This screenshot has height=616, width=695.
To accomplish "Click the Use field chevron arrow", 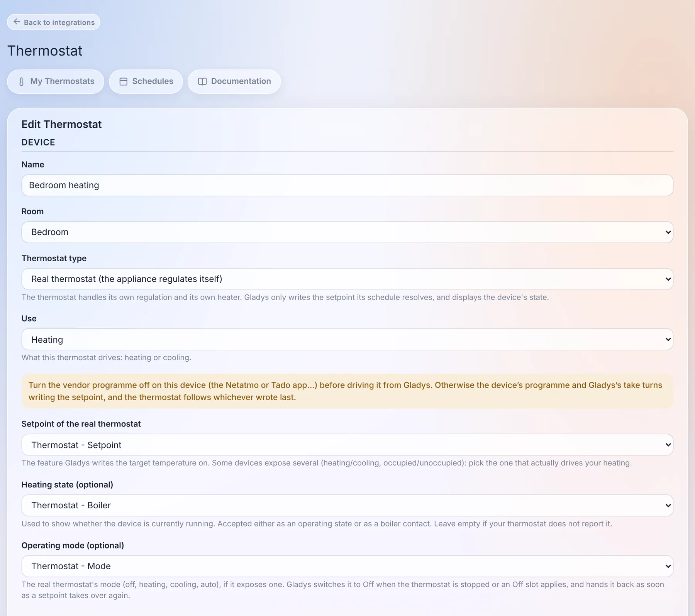I will (x=668, y=340).
